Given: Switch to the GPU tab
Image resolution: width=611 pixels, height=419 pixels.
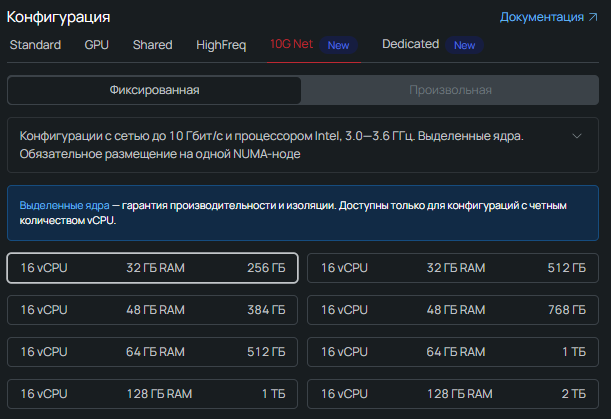Looking at the screenshot, I should pyautogui.click(x=97, y=45).
